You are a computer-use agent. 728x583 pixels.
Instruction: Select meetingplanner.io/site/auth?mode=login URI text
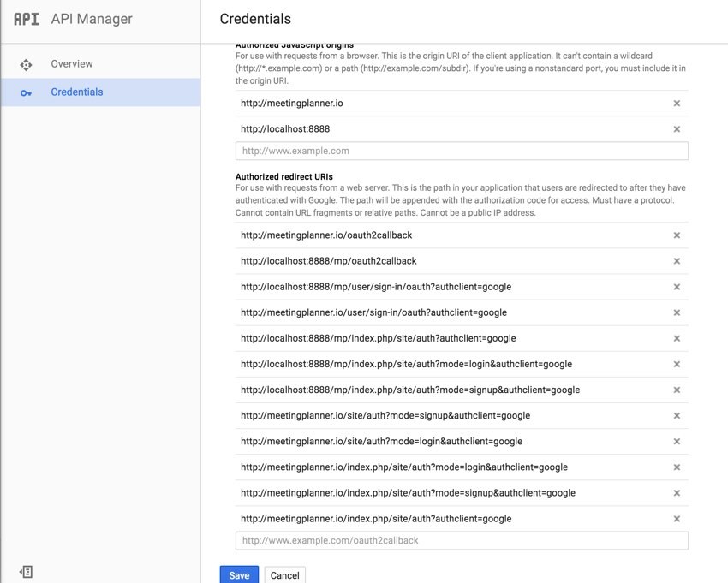click(382, 442)
